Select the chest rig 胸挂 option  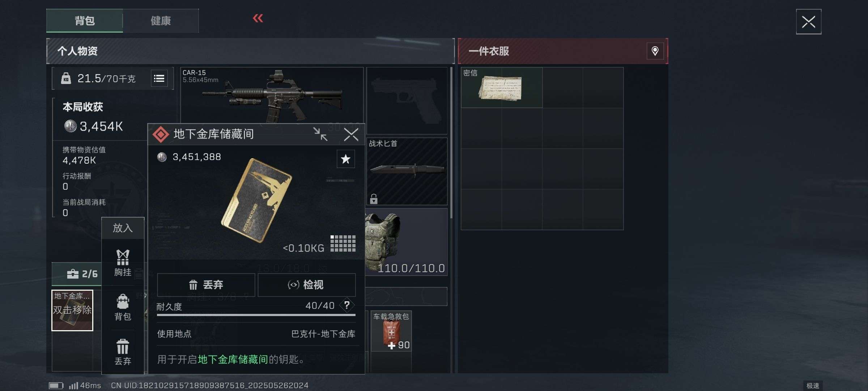coord(123,263)
